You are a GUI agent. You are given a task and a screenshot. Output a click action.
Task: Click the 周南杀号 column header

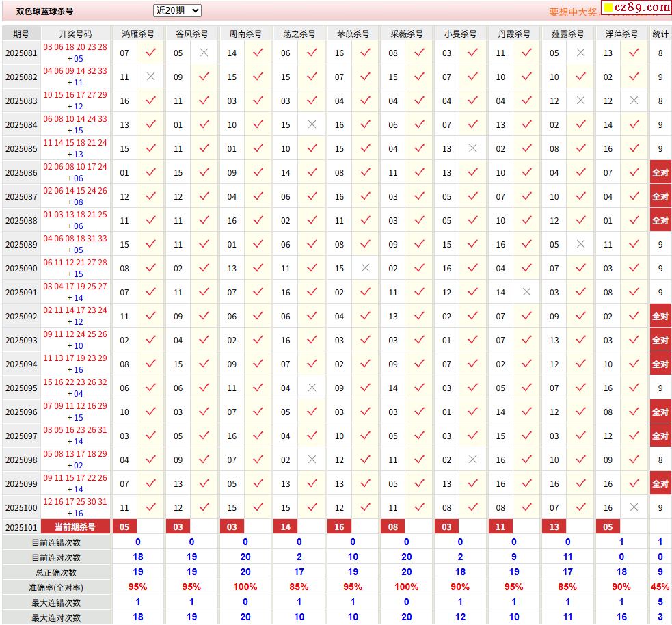(245, 34)
